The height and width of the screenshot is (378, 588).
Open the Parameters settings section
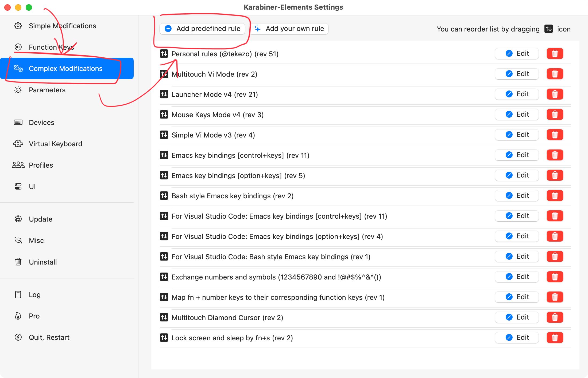tap(47, 90)
